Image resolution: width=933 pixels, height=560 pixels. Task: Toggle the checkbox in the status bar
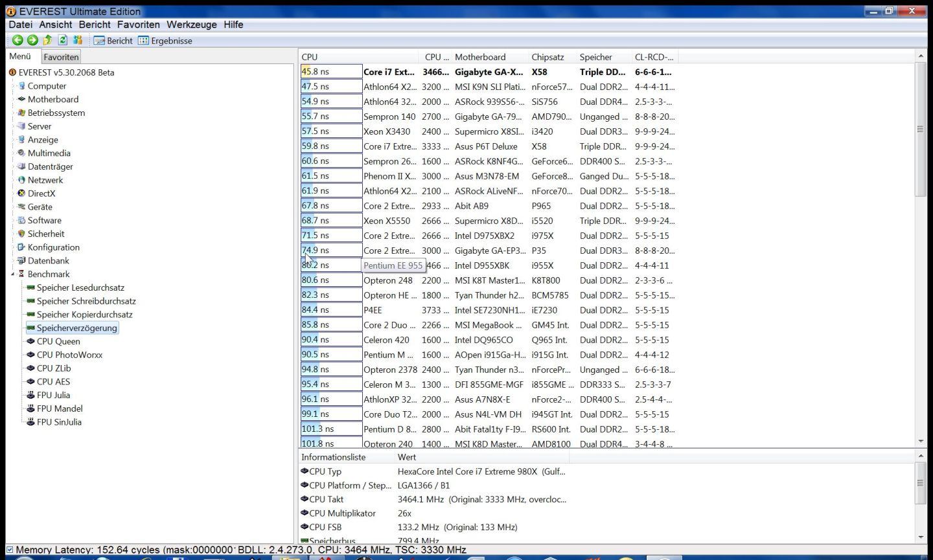click(9, 550)
